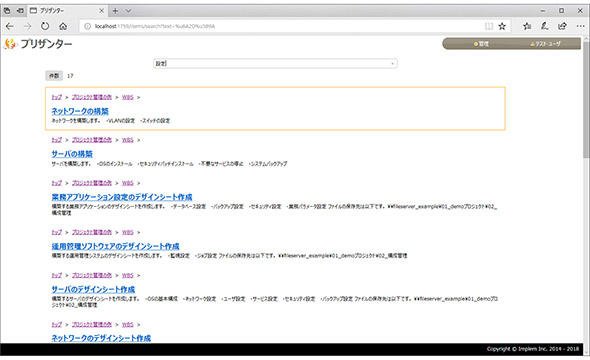Maximize the browser window
The width and height of the screenshot is (590, 360).
[x=562, y=11]
